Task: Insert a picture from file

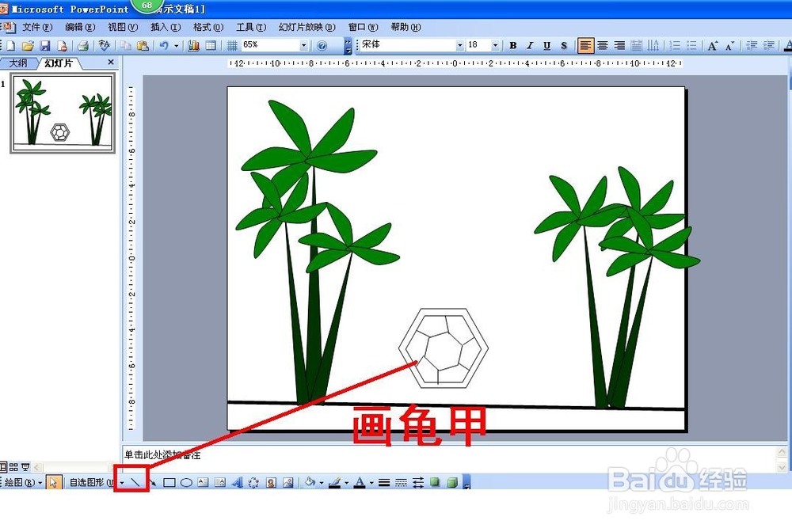Action: (288, 483)
